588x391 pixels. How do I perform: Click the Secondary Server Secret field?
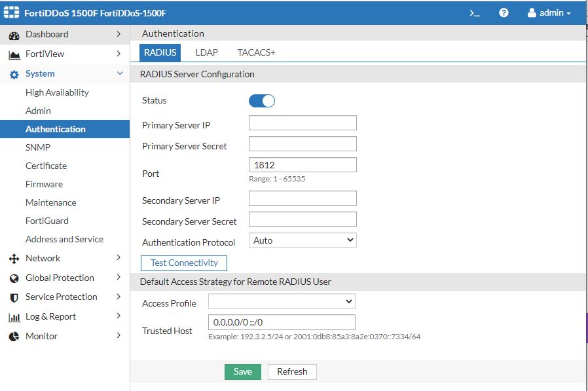(303, 219)
